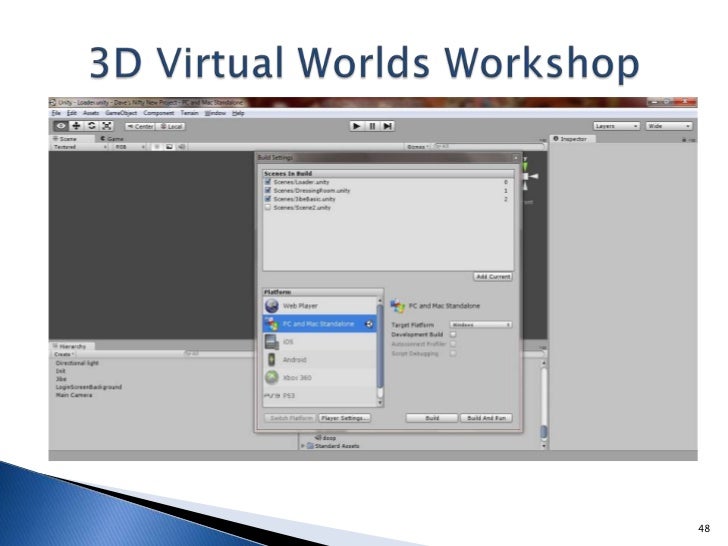728x546 pixels.
Task: Click the iOS device platform icon
Action: pyautogui.click(x=272, y=342)
